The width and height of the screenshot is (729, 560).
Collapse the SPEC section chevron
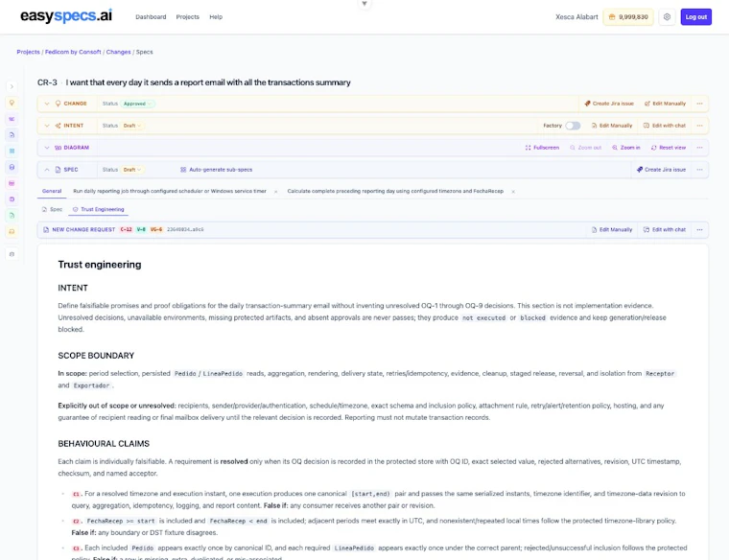47,170
